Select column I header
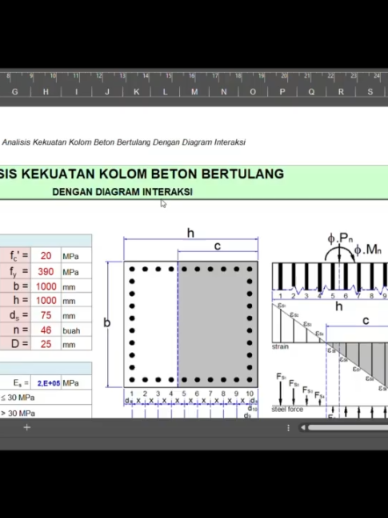 coord(76,92)
